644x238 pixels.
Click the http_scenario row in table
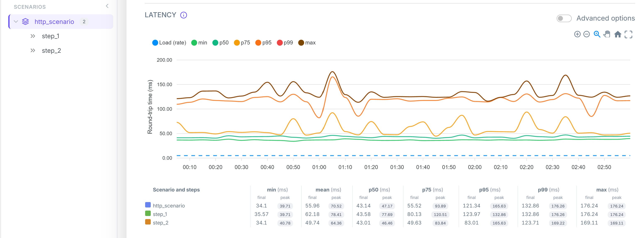click(x=385, y=206)
